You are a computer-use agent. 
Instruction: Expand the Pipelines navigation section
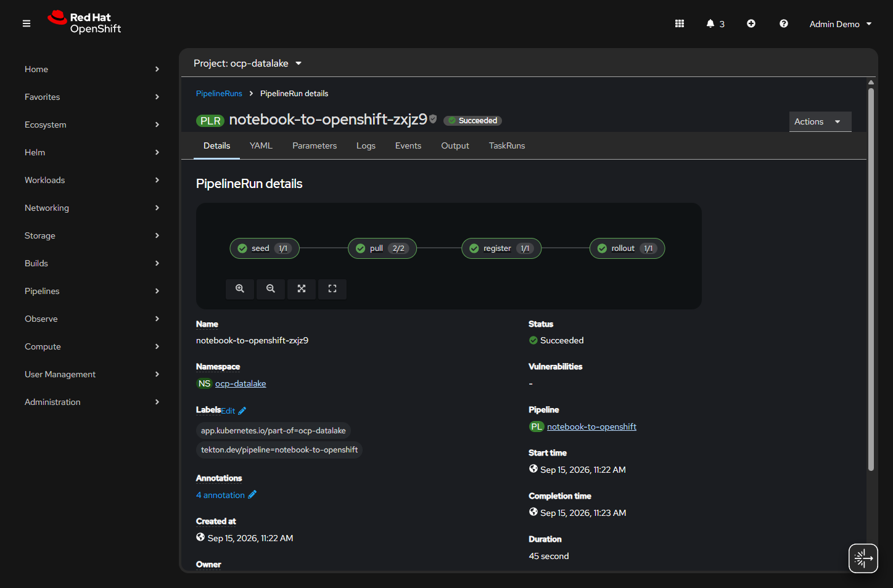tap(92, 291)
